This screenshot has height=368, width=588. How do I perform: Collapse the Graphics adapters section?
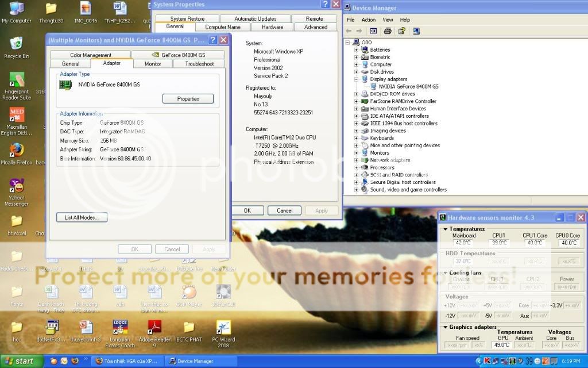tap(444, 327)
